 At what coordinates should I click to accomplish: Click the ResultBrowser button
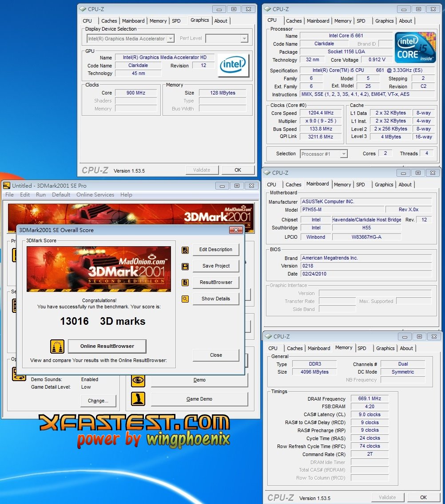coord(215,282)
